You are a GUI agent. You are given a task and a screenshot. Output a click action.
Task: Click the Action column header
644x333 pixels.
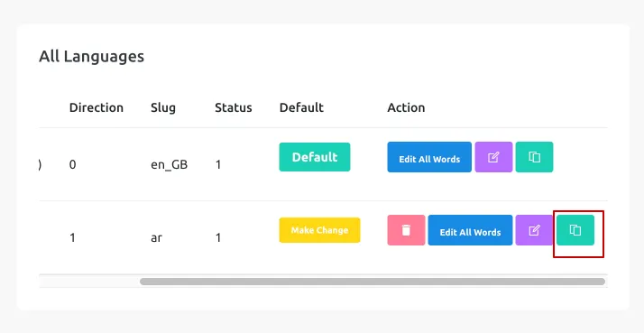tap(406, 107)
